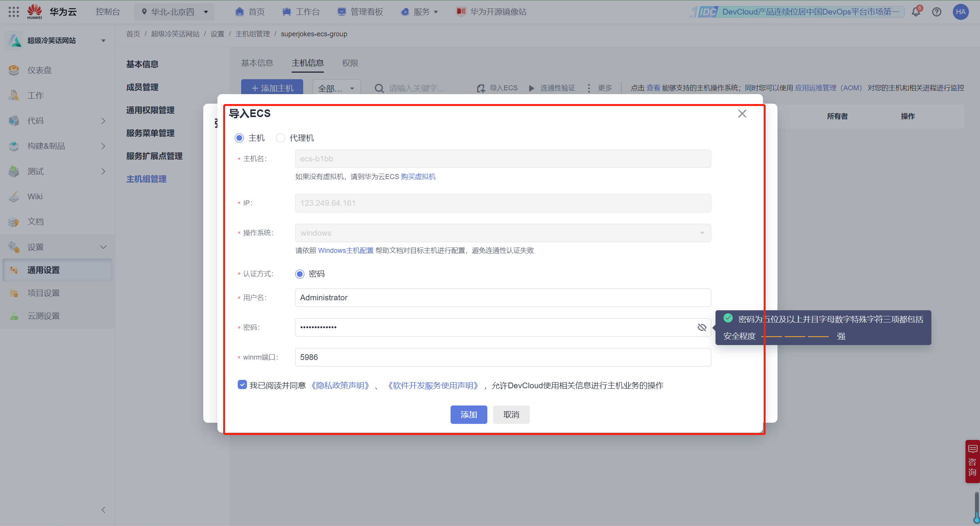
Task: Switch to the 主机信息 tab
Action: coord(308,63)
